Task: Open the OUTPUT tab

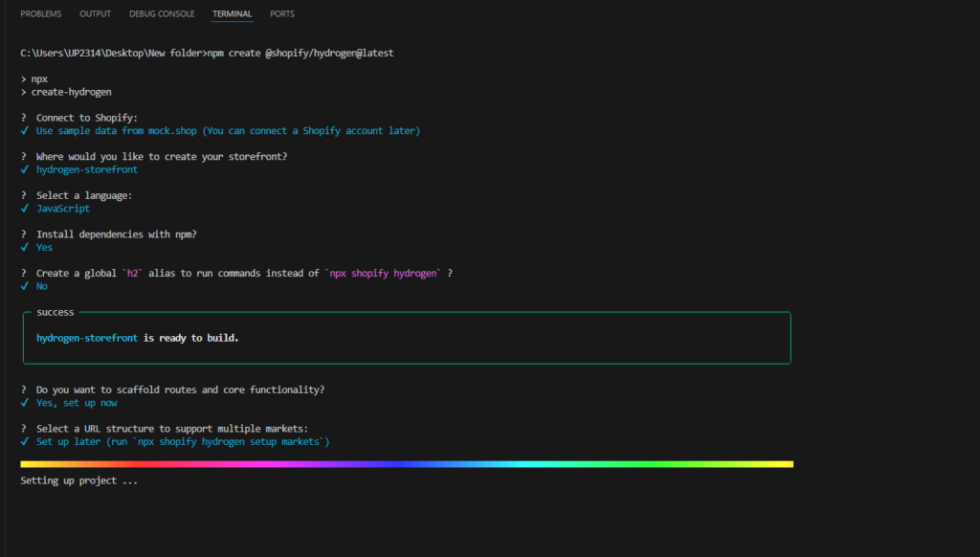Action: (x=95, y=13)
